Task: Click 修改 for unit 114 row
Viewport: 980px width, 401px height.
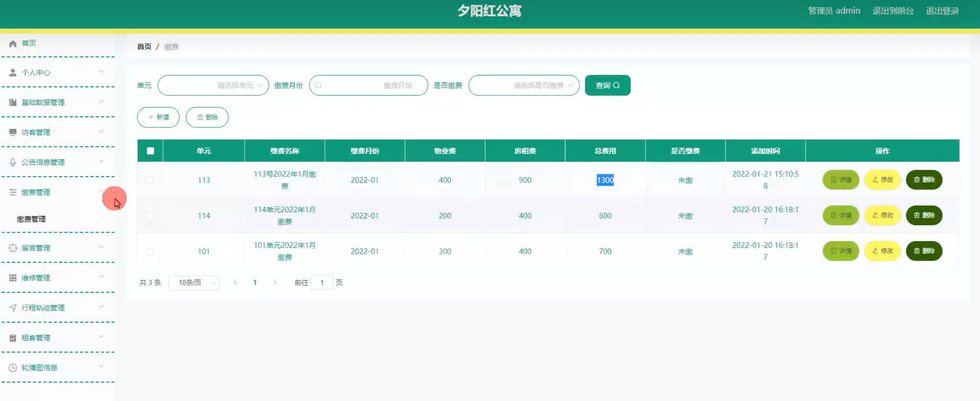Action: point(883,215)
